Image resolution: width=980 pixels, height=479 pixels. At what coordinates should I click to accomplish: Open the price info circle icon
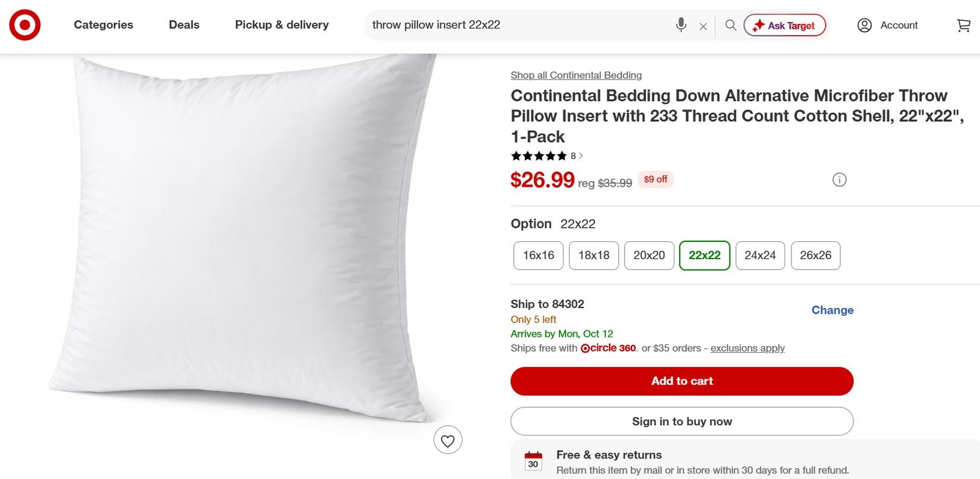(840, 179)
